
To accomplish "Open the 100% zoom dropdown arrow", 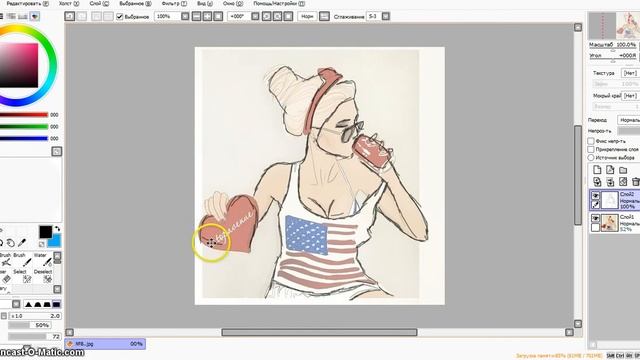I will coord(185,16).
